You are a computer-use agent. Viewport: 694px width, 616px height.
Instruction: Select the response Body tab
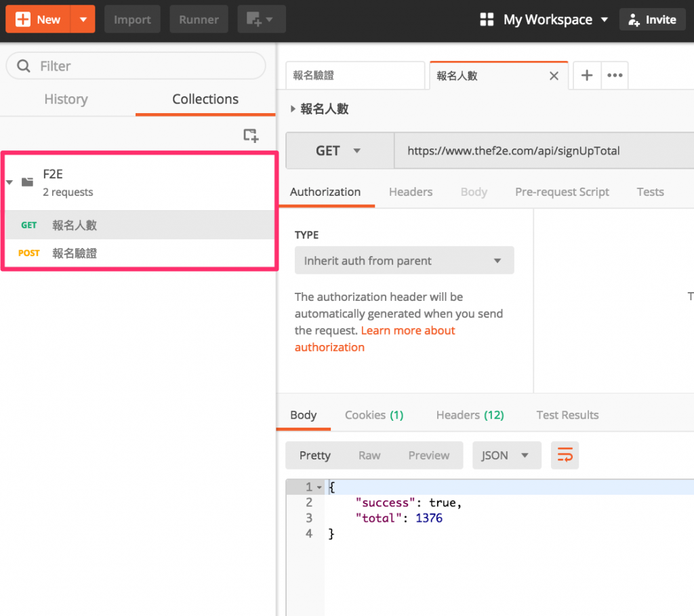(303, 415)
